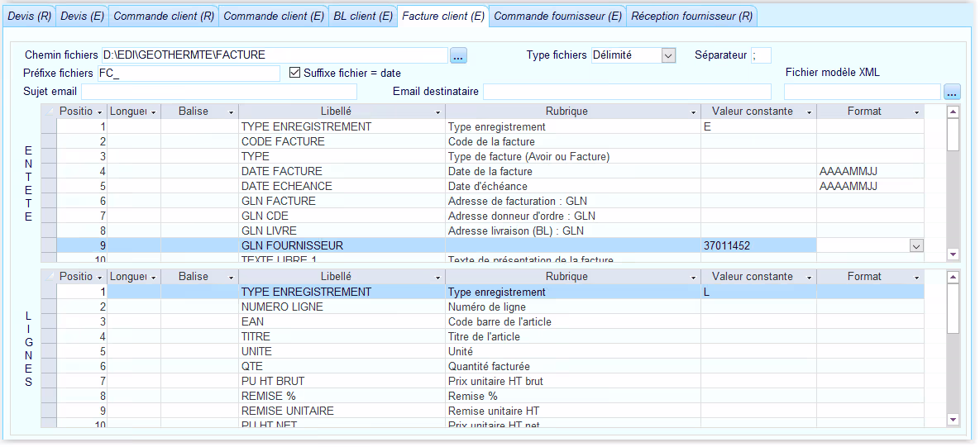
Task: Open the Devis (R) tab
Action: [30, 17]
